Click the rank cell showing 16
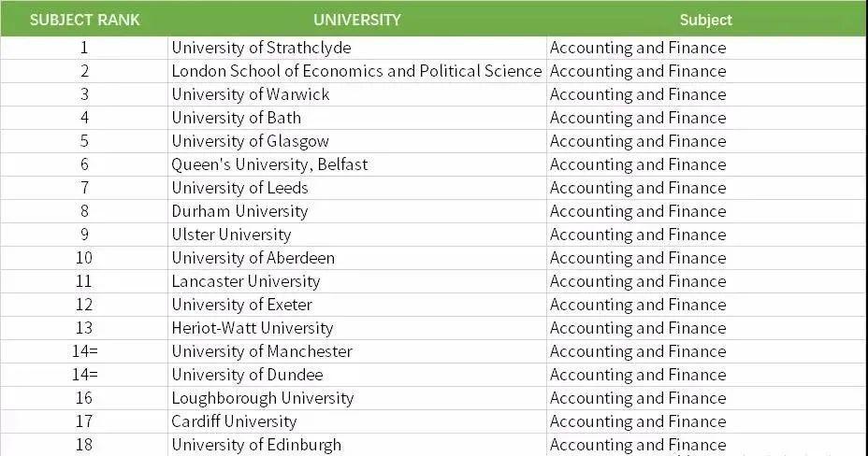 (84, 398)
